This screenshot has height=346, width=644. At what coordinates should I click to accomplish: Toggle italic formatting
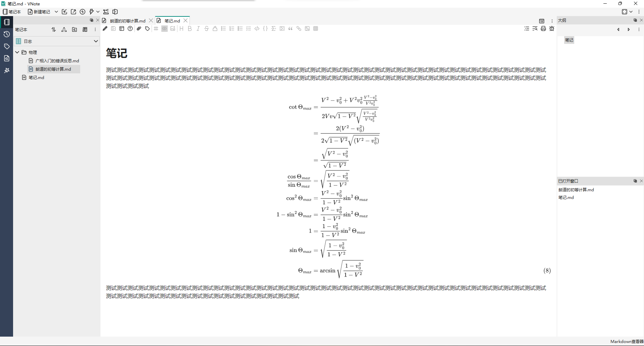(198, 29)
